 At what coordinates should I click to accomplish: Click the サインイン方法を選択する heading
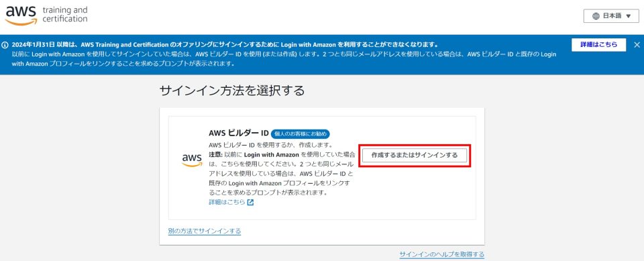[x=232, y=91]
